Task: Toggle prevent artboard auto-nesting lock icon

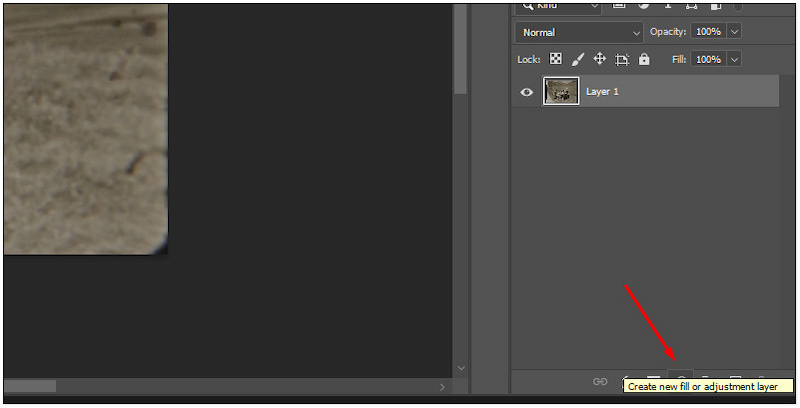Action: pyautogui.click(x=621, y=59)
